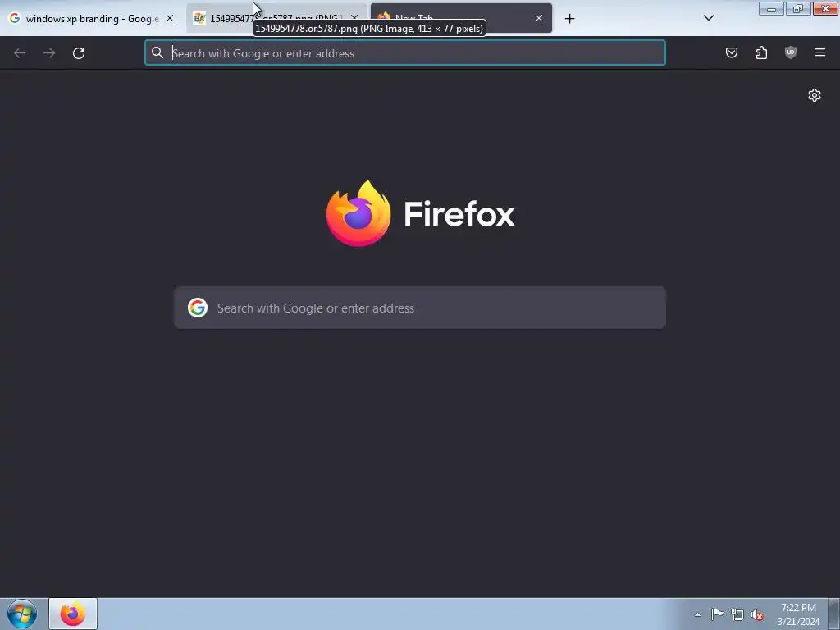The image size is (840, 630).
Task: Open the Extensions puzzle icon
Action: click(x=761, y=52)
